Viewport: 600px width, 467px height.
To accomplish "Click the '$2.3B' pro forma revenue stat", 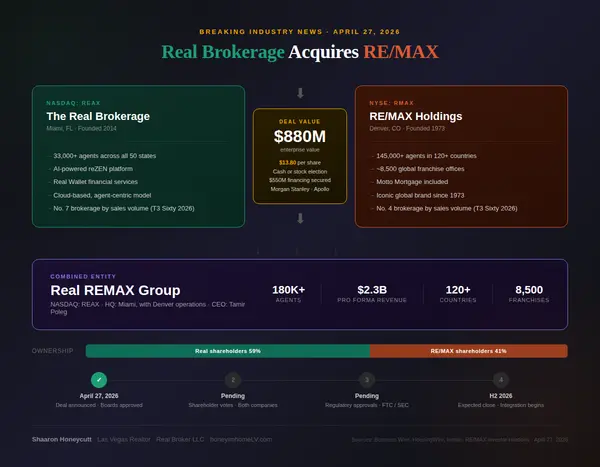I will coord(372,290).
